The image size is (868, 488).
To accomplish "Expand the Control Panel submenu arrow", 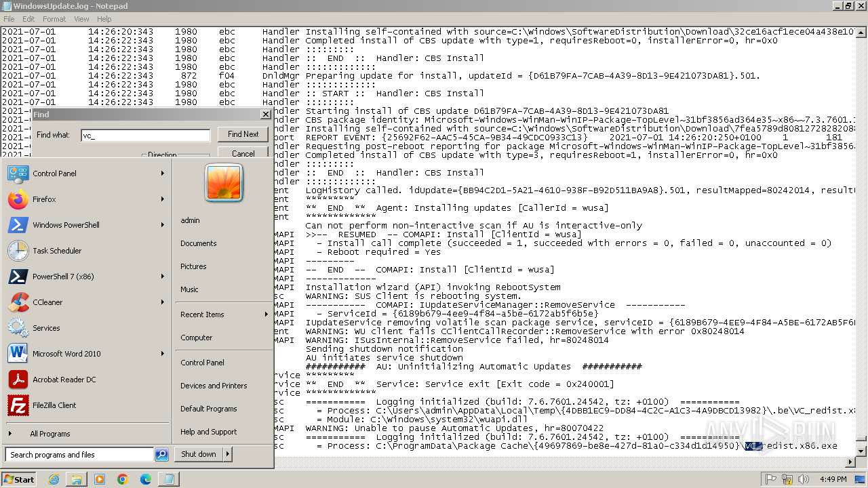I will click(163, 174).
